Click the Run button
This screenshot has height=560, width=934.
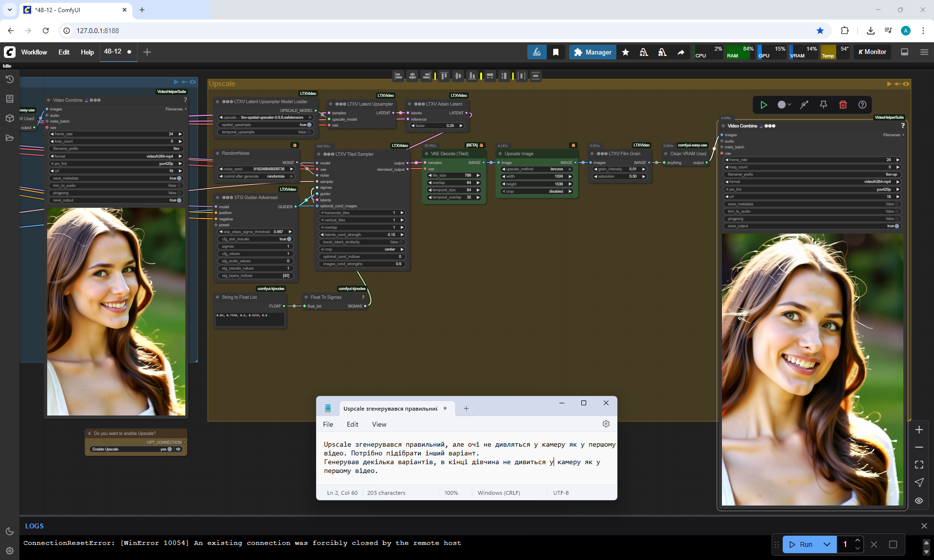tap(801, 544)
